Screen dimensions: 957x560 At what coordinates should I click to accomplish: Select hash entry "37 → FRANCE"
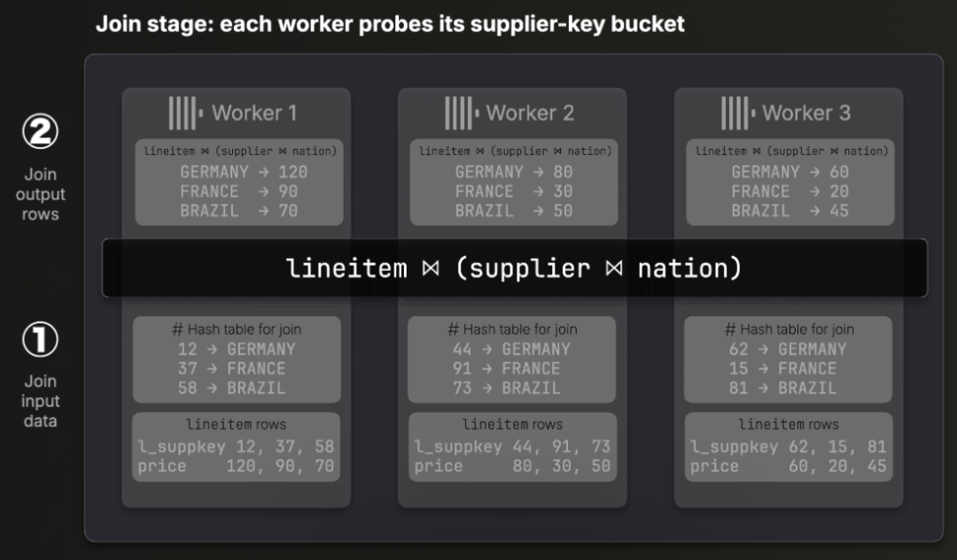tap(232, 369)
